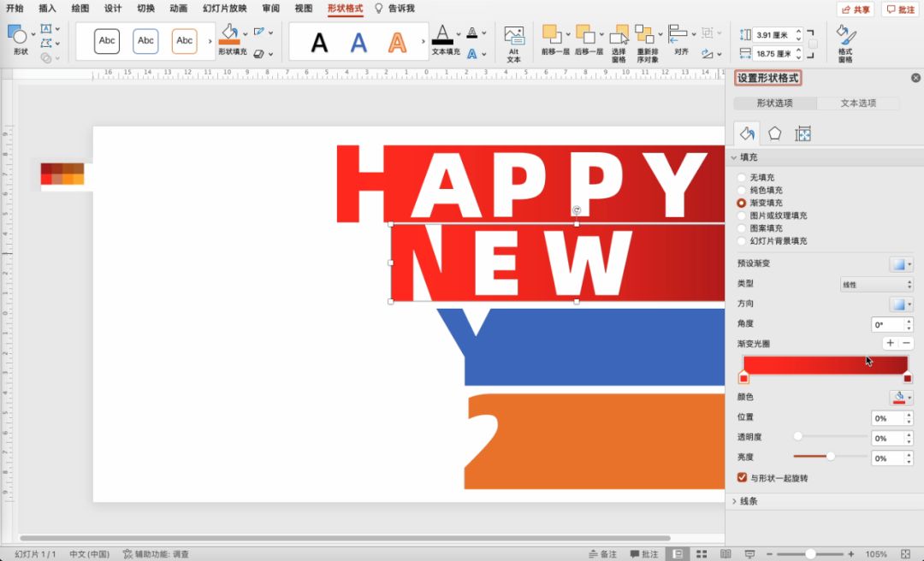Add a gradient stop with plus button
The image size is (924, 561).
pyautogui.click(x=890, y=343)
